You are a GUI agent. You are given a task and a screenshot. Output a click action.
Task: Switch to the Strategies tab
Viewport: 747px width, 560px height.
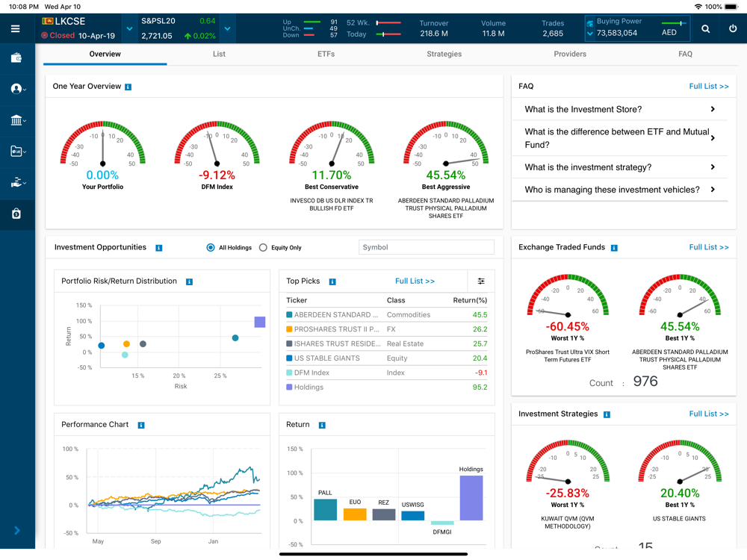click(444, 55)
